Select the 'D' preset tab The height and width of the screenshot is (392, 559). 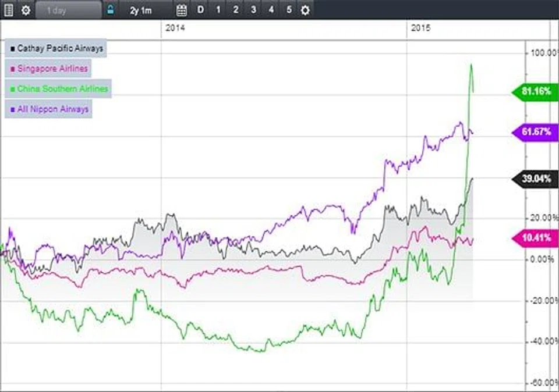pyautogui.click(x=201, y=10)
